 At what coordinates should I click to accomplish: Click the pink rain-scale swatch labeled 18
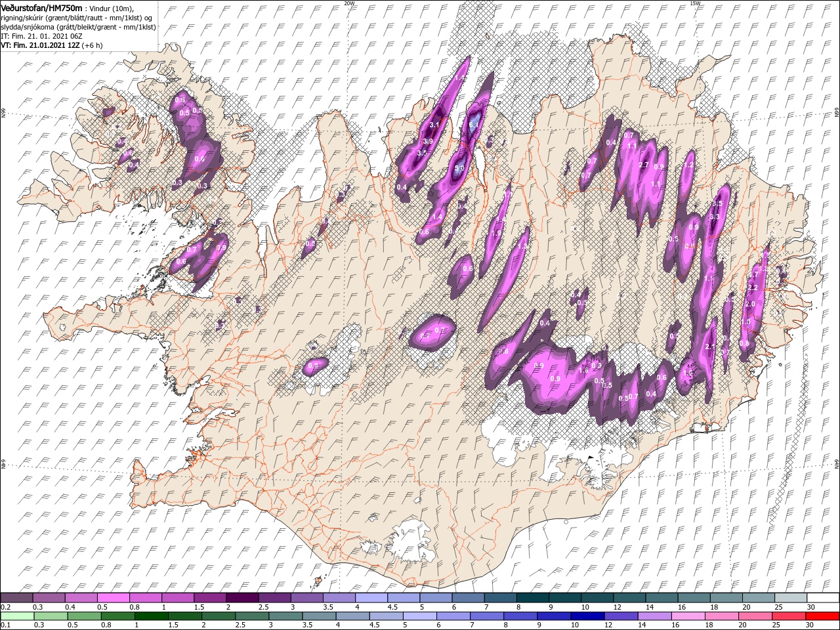tap(721, 616)
